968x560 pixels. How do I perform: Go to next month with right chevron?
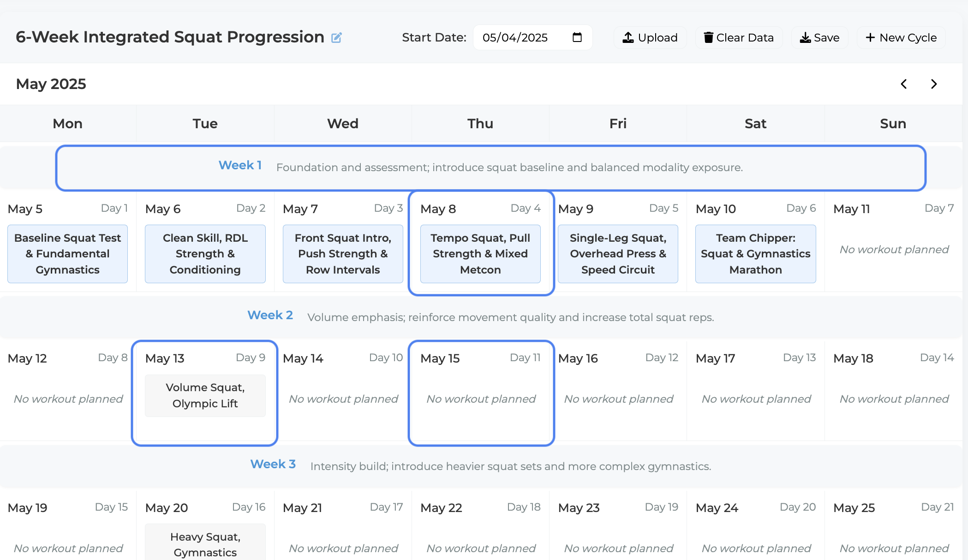[x=934, y=84]
